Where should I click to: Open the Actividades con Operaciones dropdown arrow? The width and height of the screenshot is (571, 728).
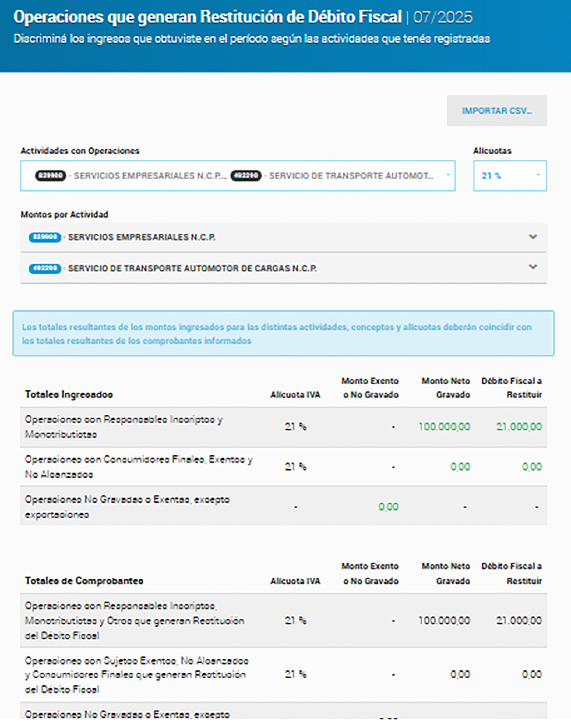coord(448,175)
